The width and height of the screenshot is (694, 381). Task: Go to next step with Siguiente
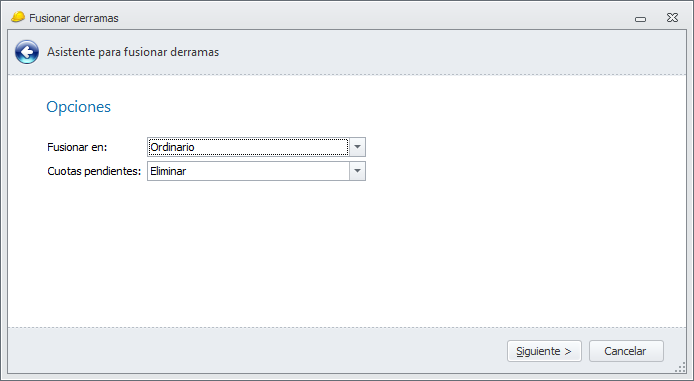(x=544, y=351)
